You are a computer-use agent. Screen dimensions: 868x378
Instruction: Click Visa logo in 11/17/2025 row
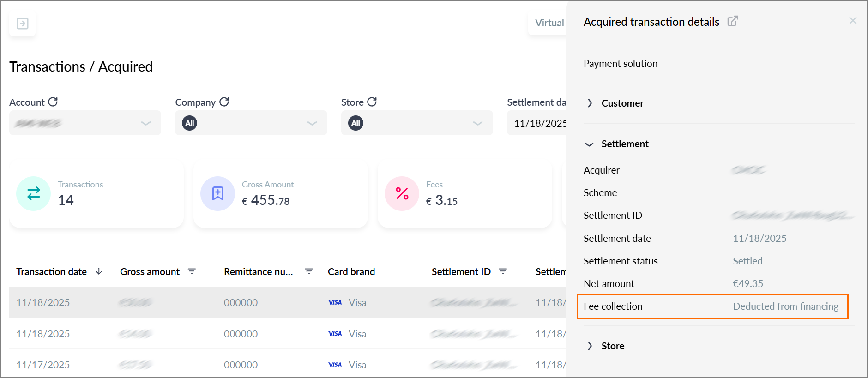point(335,365)
